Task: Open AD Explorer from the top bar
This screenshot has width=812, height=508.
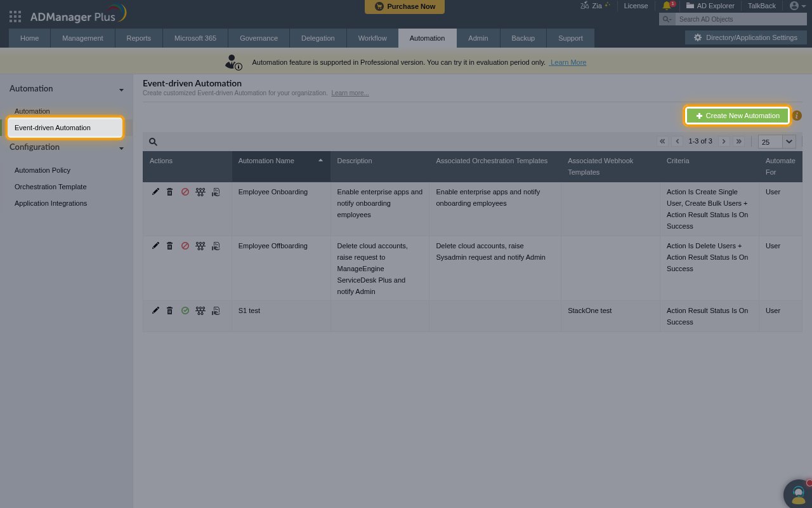Action: 710,6
